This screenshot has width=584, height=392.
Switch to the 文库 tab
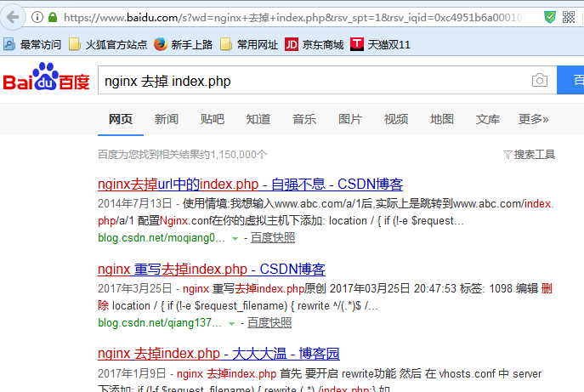point(488,119)
